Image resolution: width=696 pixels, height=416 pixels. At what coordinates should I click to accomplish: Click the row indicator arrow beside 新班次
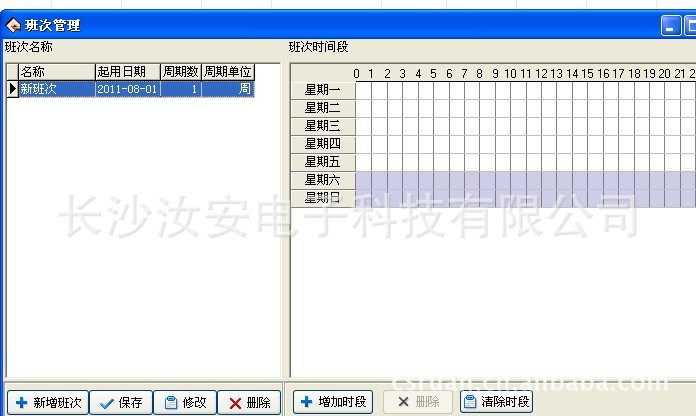tap(12, 89)
